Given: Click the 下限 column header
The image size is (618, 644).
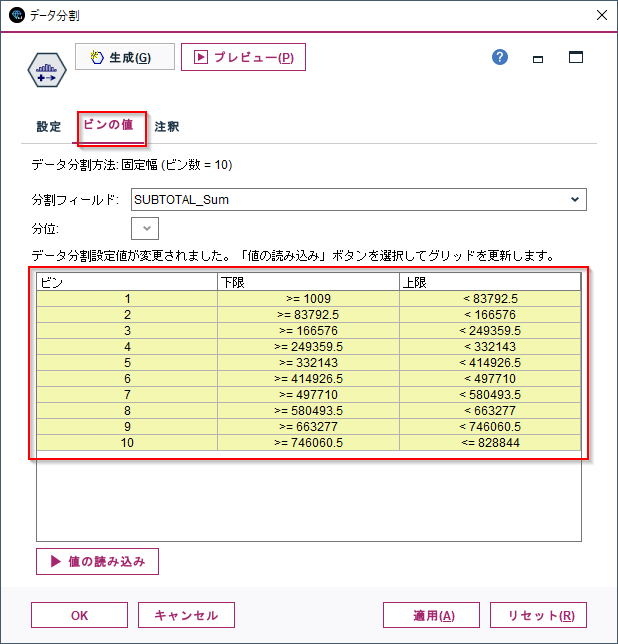Looking at the screenshot, I should [308, 282].
